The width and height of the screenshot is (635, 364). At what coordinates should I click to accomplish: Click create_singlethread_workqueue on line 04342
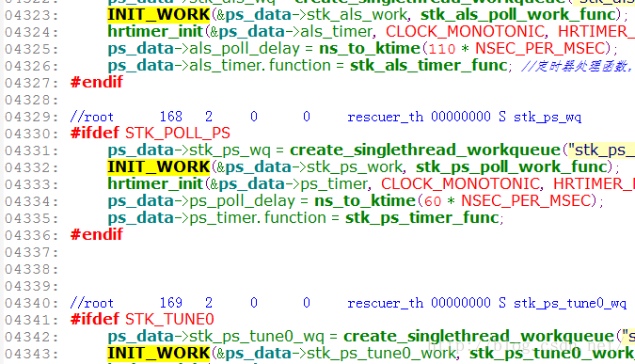pyautogui.click(x=479, y=337)
